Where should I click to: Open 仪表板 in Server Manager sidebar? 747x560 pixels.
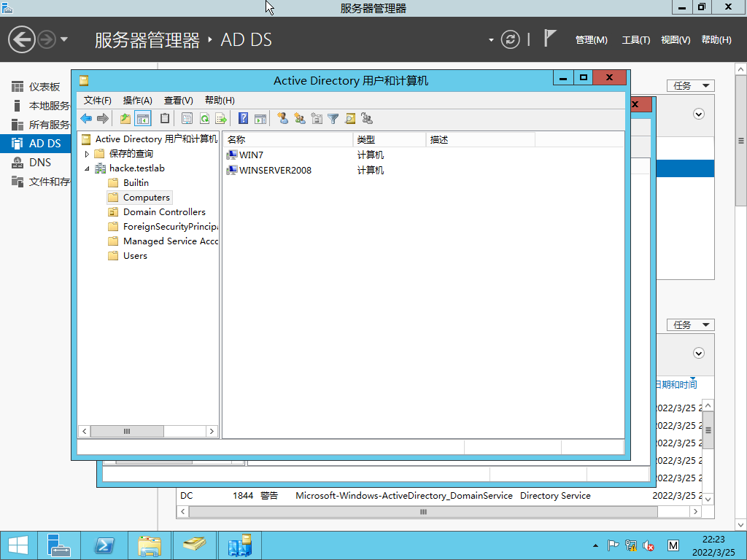point(36,87)
